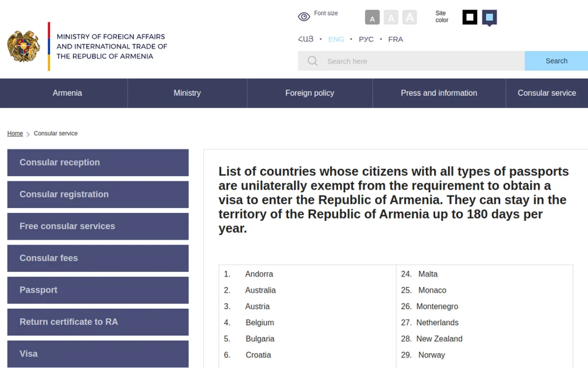Viewport: 588px width, 368px height.
Task: Choose the blue site color swatch
Action: coord(489,18)
